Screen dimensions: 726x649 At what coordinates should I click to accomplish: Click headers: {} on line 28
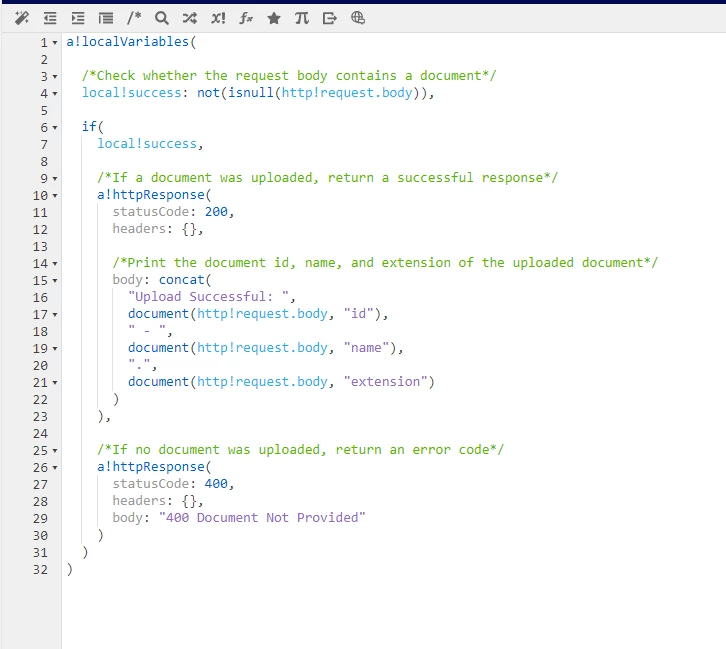pos(157,501)
